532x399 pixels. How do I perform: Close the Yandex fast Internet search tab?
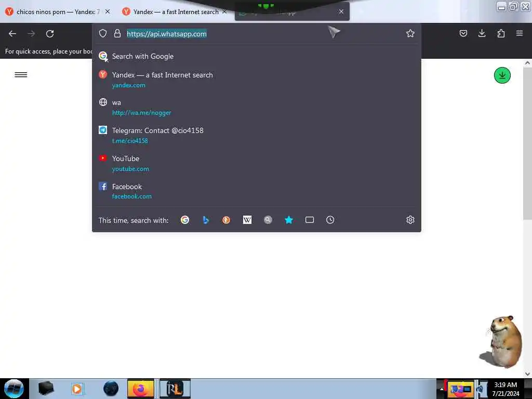pyautogui.click(x=224, y=11)
